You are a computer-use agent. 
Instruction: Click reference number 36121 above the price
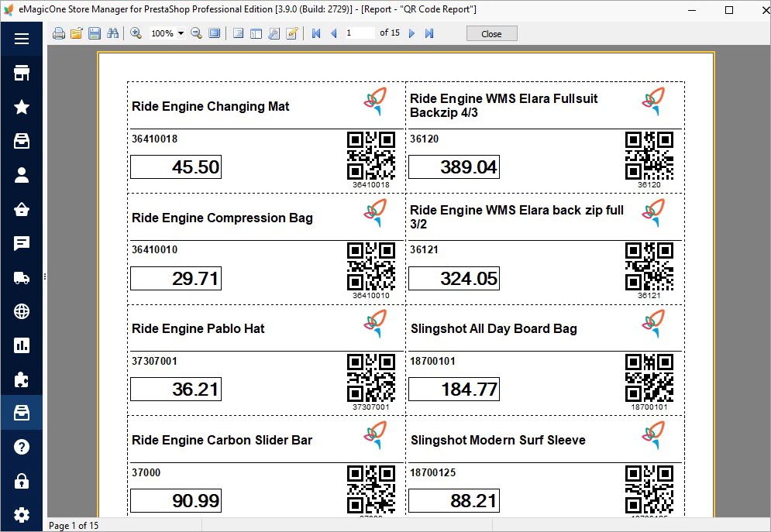[425, 249]
